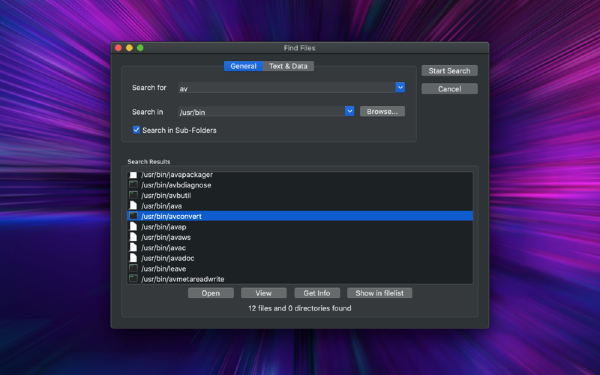Click the icon beside /usr/bin/avconvert

pyautogui.click(x=133, y=216)
